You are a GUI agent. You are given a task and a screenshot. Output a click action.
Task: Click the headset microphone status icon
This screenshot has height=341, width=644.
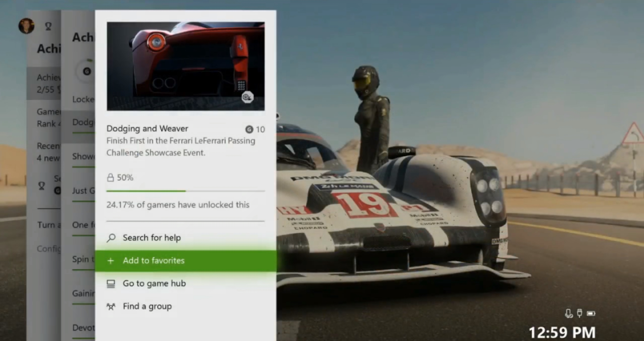pyautogui.click(x=569, y=313)
